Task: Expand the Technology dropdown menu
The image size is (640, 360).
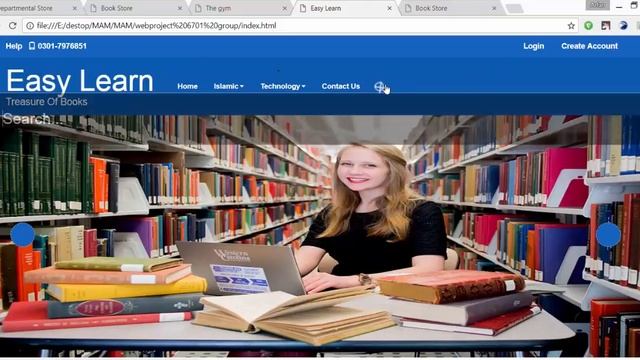Action: point(283,86)
